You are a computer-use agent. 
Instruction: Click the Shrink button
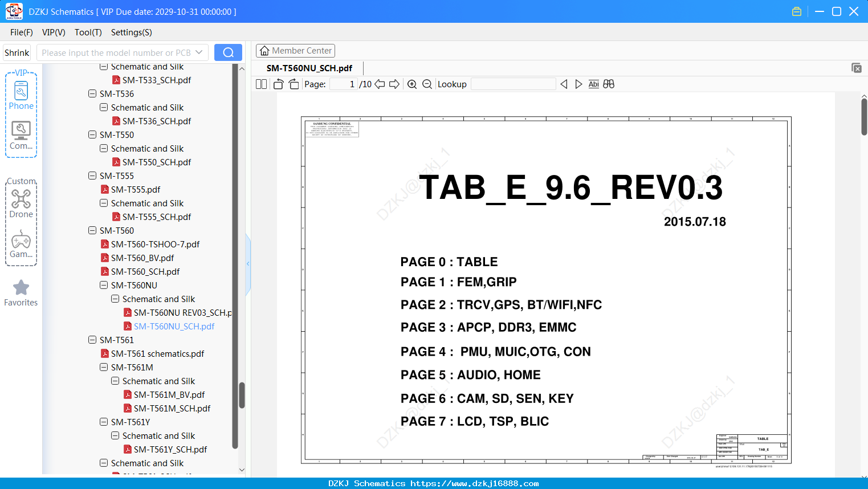17,52
